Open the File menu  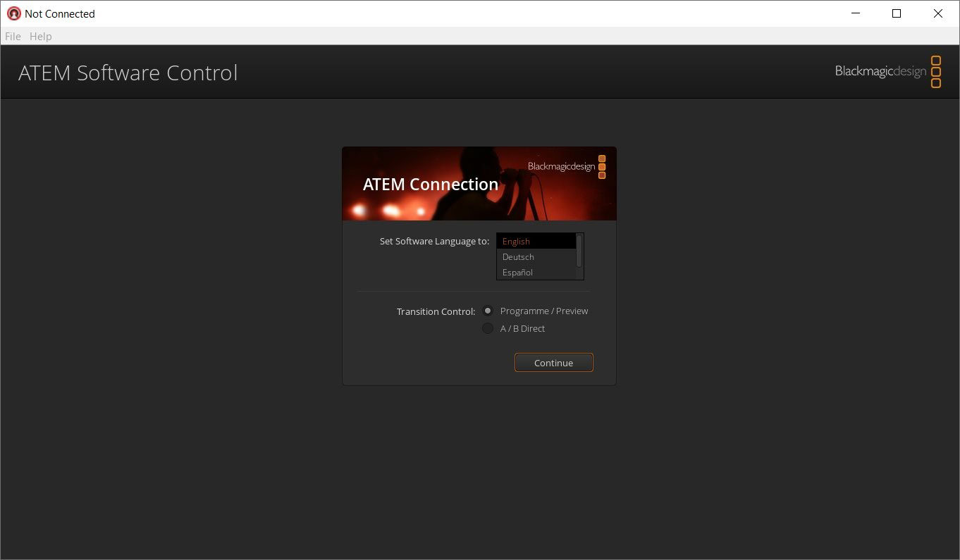[x=13, y=36]
